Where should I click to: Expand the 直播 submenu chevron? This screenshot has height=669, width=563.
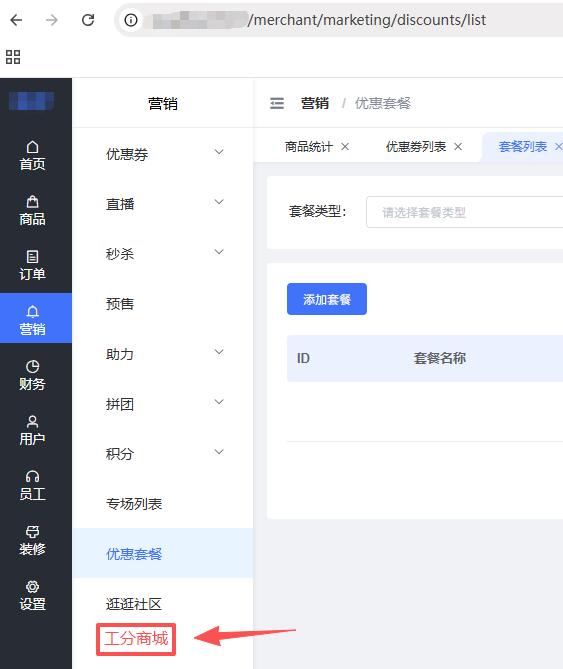tap(219, 202)
